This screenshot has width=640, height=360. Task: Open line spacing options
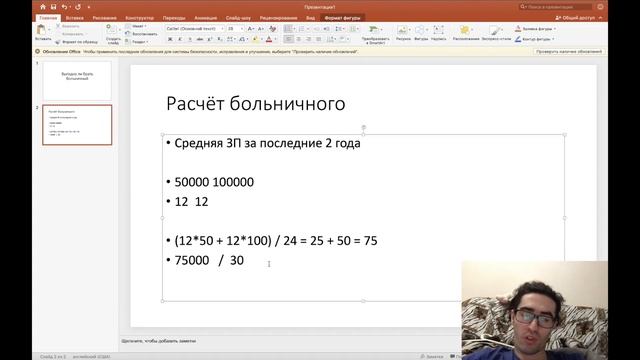pos(339,29)
